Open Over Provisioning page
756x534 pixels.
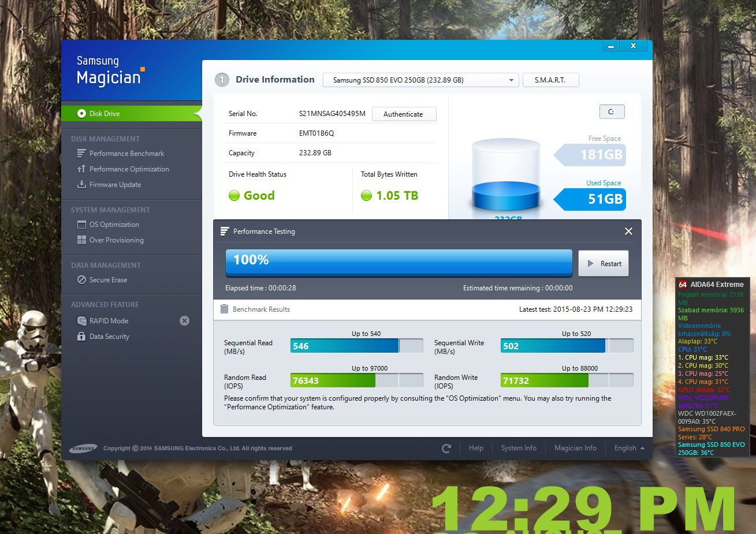coord(117,240)
